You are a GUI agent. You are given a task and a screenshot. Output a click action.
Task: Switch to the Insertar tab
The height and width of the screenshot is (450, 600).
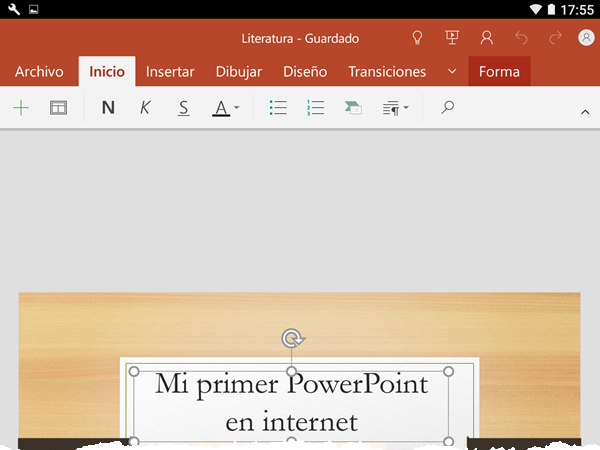(170, 72)
